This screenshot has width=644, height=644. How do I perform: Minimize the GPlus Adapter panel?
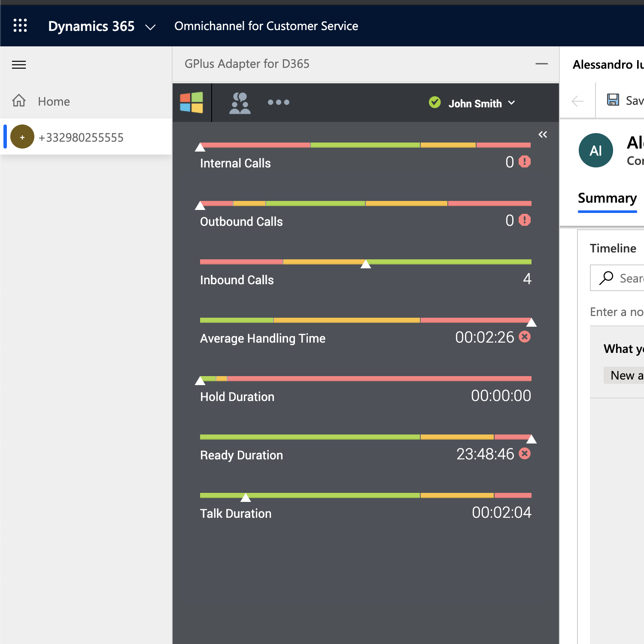[x=542, y=64]
